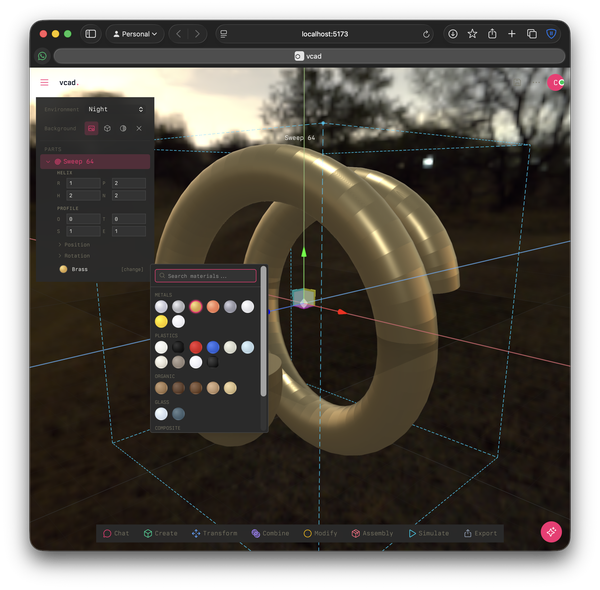600x590 pixels.
Task: Click the pink AI sparkle button
Action: click(x=551, y=532)
